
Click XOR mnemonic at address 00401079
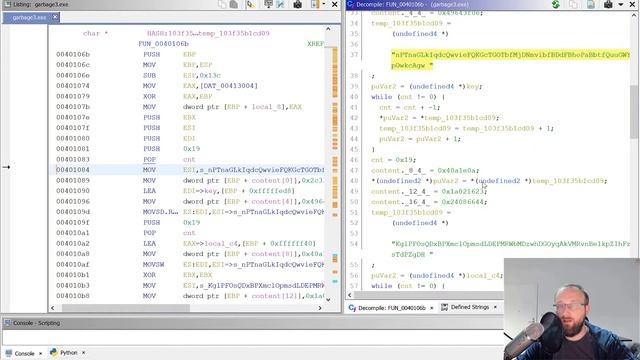tap(149, 96)
